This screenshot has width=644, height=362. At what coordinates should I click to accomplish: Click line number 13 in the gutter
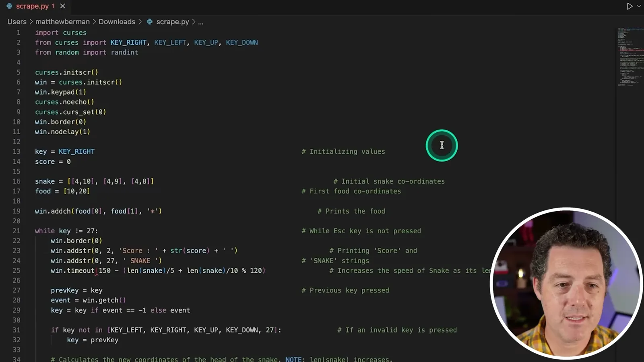(x=17, y=152)
